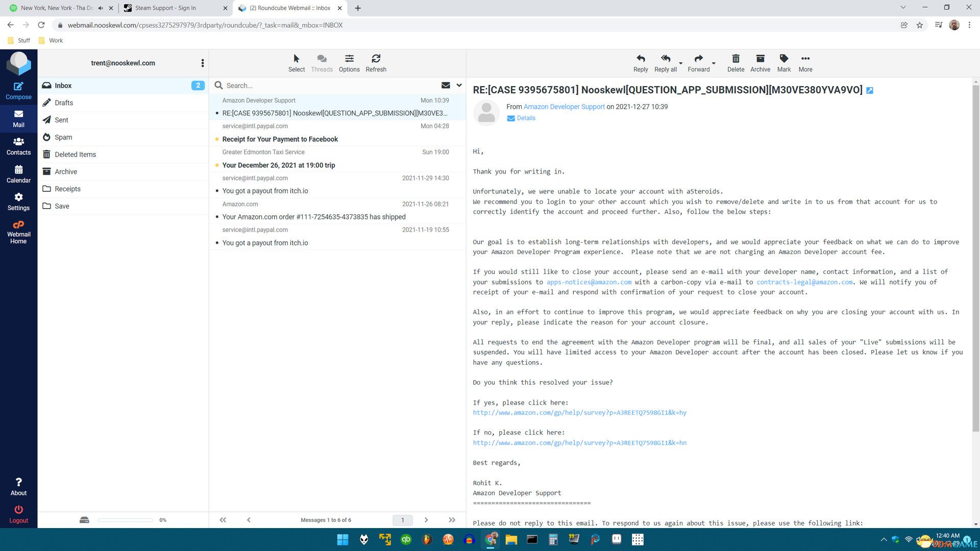980x551 pixels.
Task: Click the mail Search input field
Action: 327,86
